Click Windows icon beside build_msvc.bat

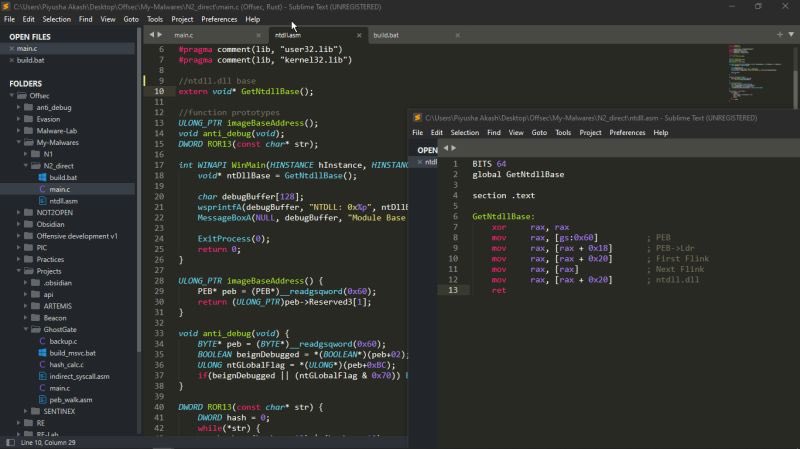pos(42,353)
